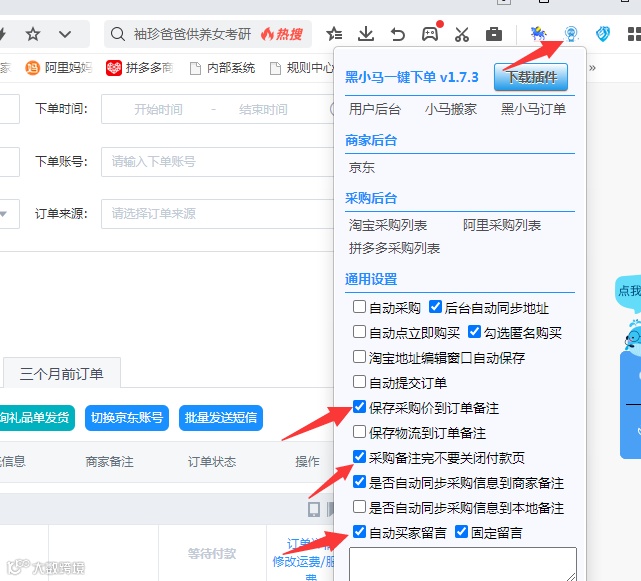Click the 黑小马 lightbulb extension icon
Screen dimensions: 641x581
[571, 34]
